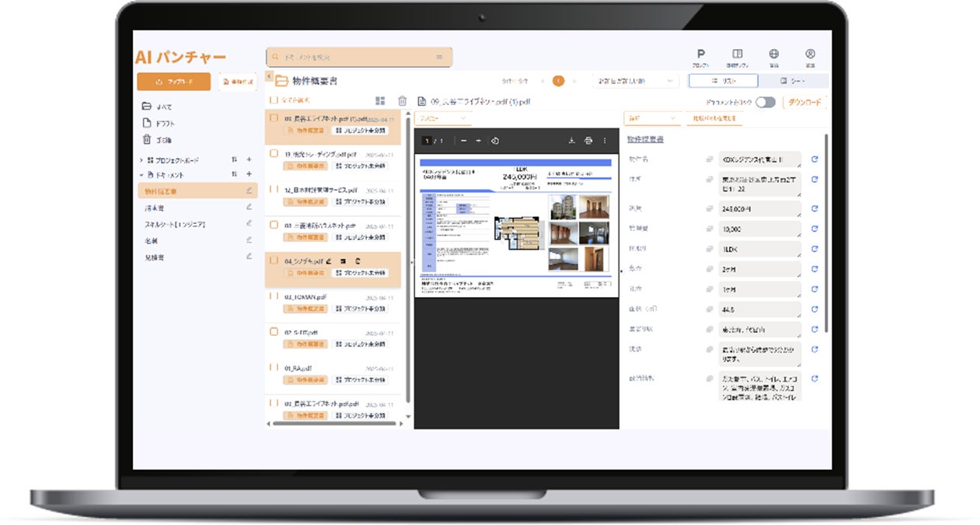Open 12_日本財託管理サービス.pdf in list

click(x=320, y=189)
